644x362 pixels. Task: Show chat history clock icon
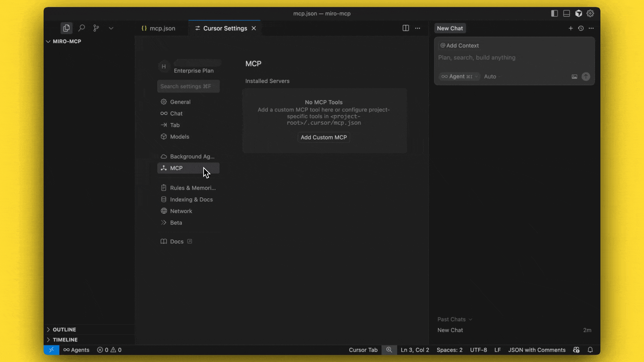click(581, 28)
